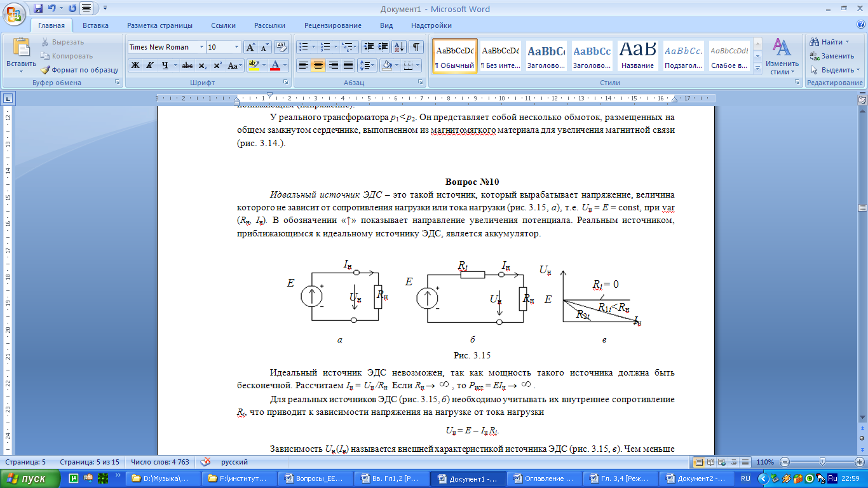This screenshot has width=868, height=488.
Task: Click the zoom slider handle
Action: pyautogui.click(x=823, y=462)
